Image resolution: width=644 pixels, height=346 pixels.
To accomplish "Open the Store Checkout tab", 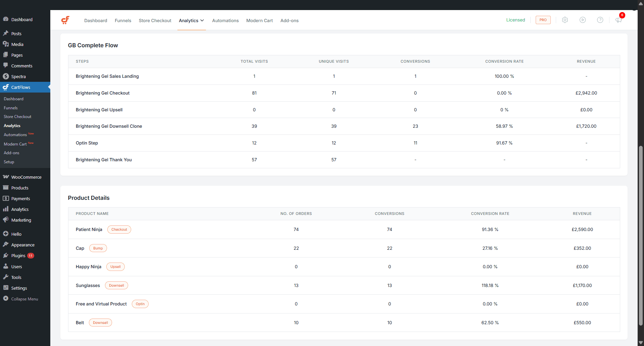I will coord(155,20).
